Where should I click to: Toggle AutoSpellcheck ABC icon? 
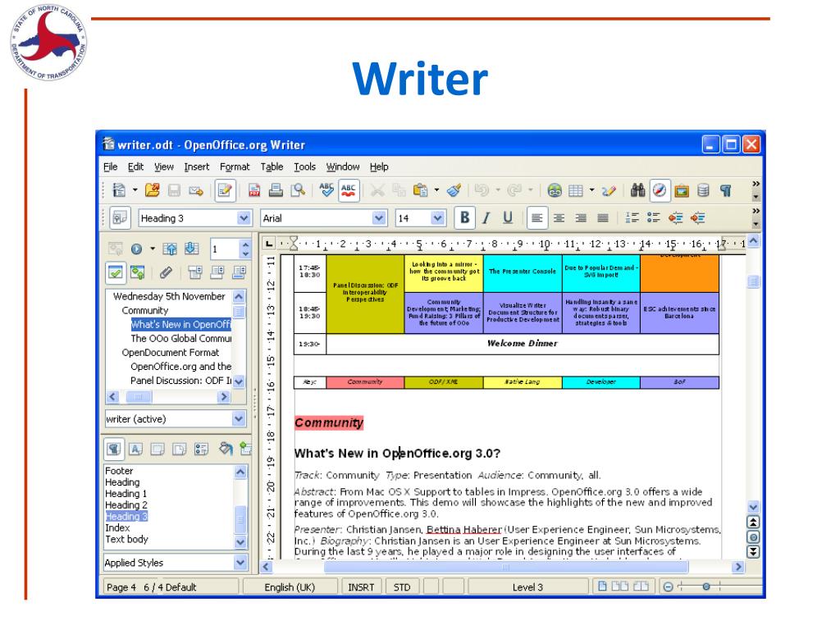coord(348,190)
